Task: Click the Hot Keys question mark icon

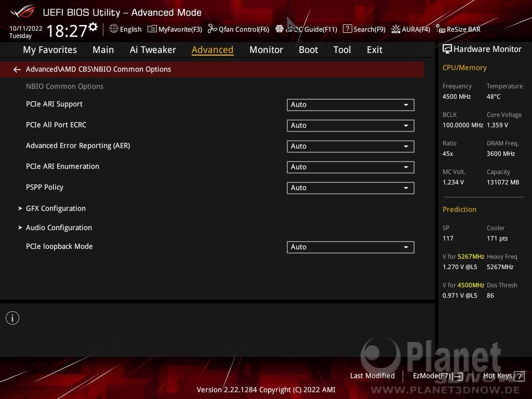Action: click(519, 376)
